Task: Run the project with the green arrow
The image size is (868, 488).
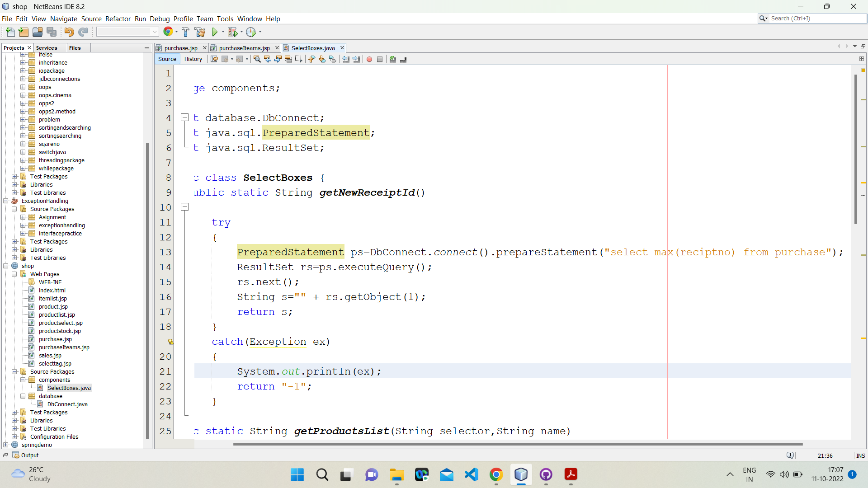Action: click(x=216, y=32)
